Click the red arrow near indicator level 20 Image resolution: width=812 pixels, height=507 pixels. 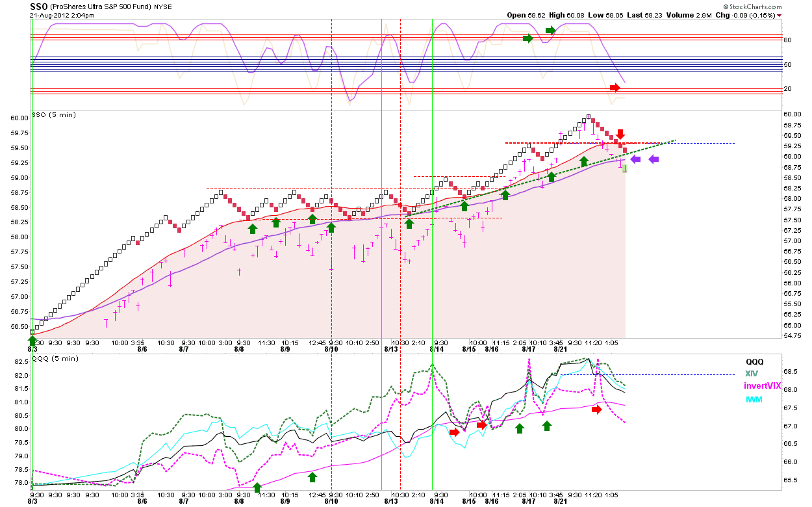[615, 88]
